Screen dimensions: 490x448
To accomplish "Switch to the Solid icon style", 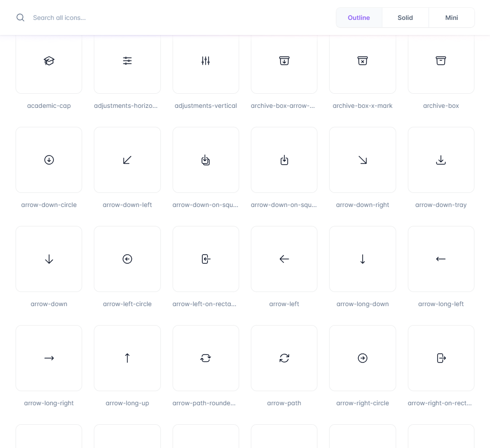I will coord(405,17).
